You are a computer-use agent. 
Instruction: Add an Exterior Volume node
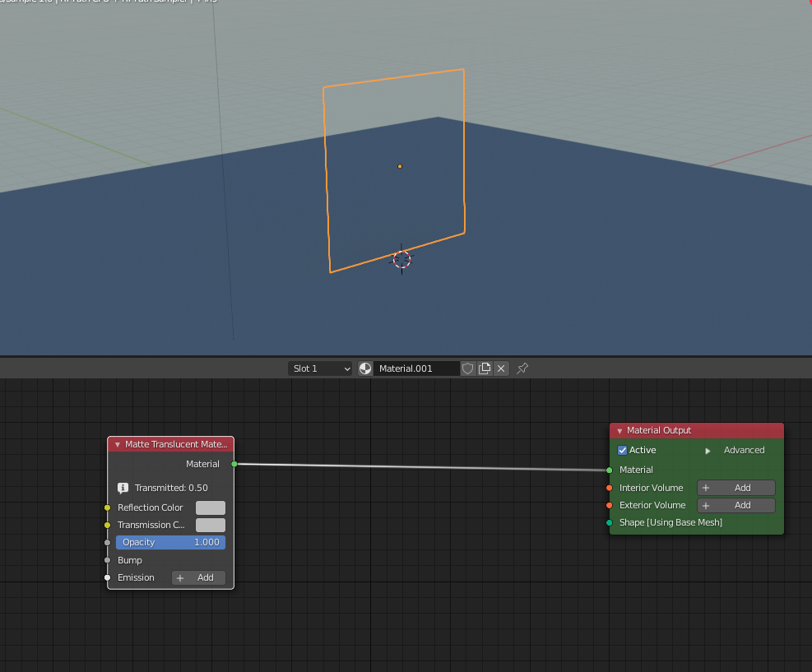[735, 505]
